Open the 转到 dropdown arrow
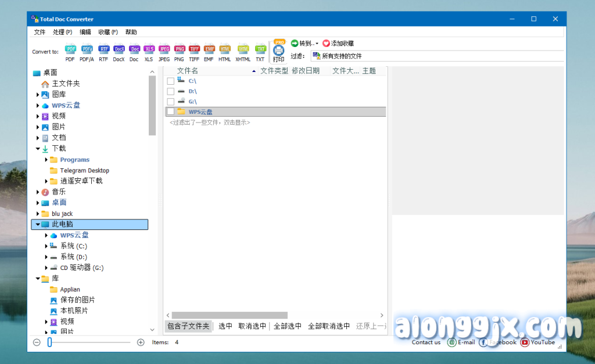The width and height of the screenshot is (595, 364). pyautogui.click(x=317, y=44)
